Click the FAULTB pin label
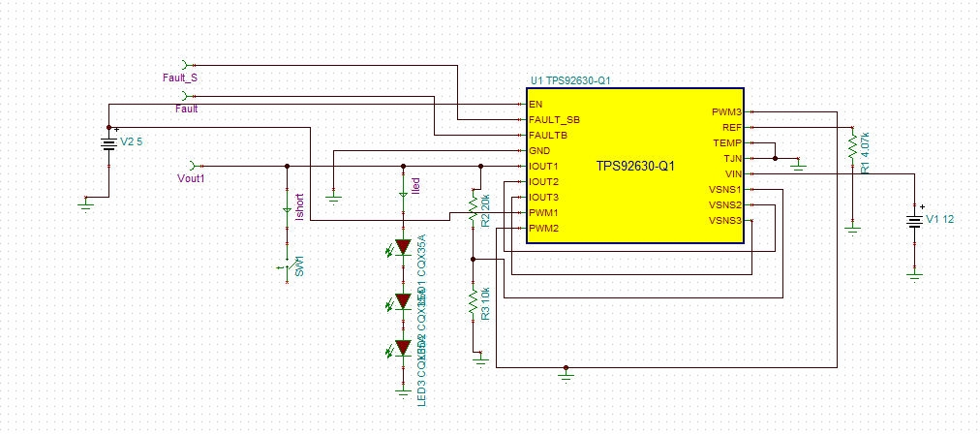 (546, 135)
